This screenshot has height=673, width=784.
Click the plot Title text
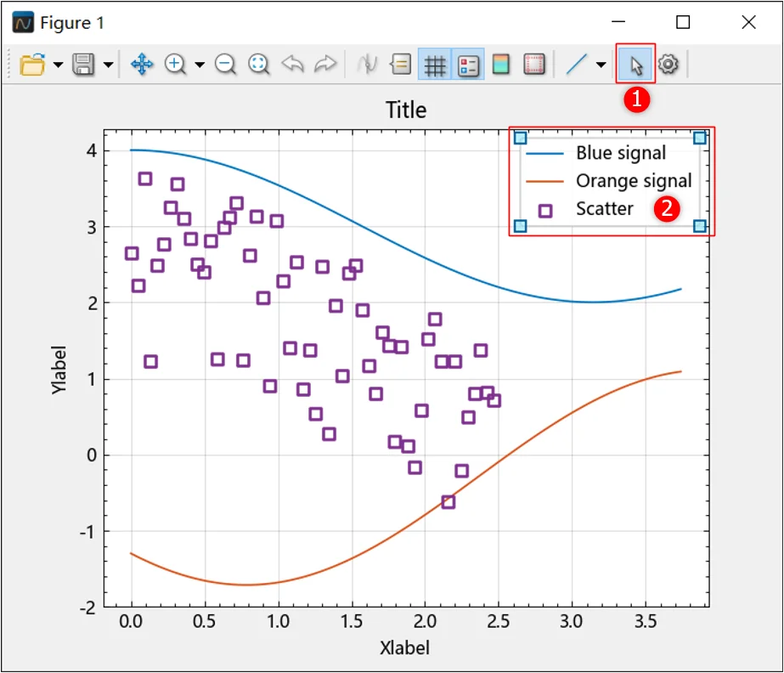(x=405, y=110)
